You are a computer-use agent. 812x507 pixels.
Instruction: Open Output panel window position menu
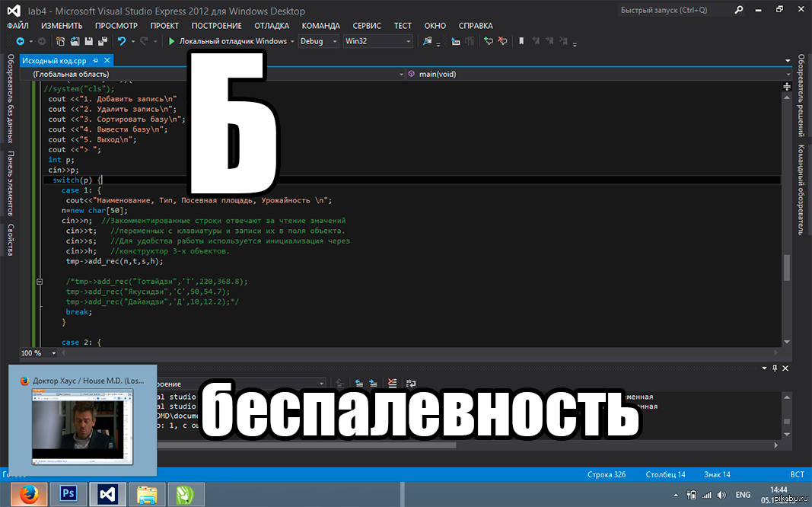[x=764, y=368]
